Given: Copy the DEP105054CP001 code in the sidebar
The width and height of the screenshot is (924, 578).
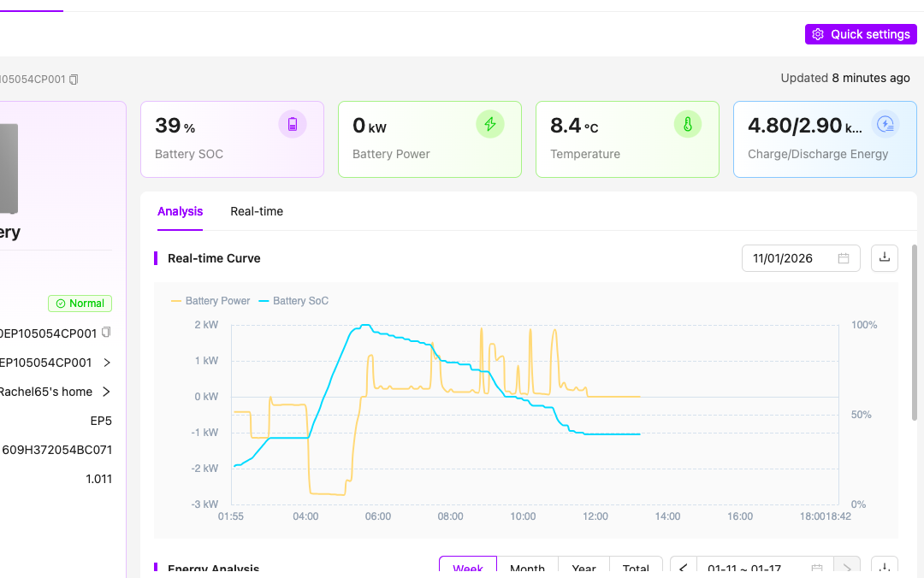Looking at the screenshot, I should tap(106, 332).
